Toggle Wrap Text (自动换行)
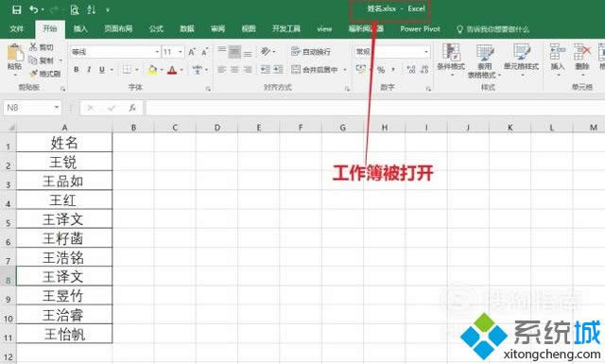The width and height of the screenshot is (605, 364). pos(311,51)
